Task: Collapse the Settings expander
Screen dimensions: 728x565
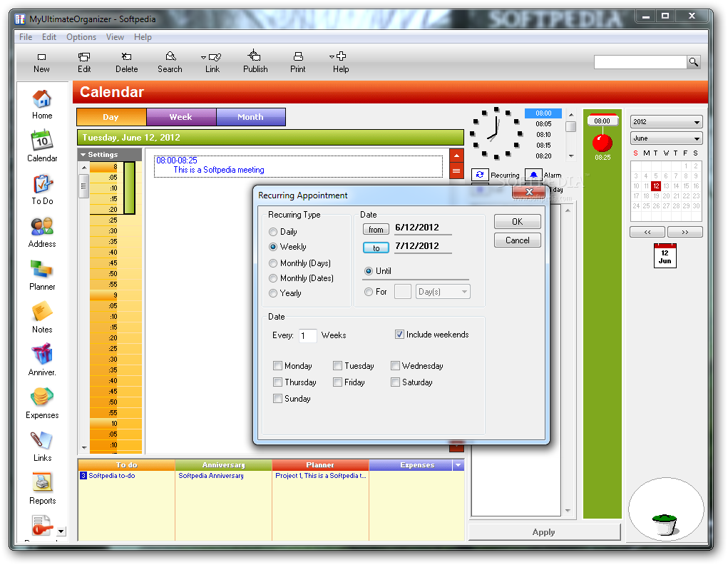Action: coord(83,155)
